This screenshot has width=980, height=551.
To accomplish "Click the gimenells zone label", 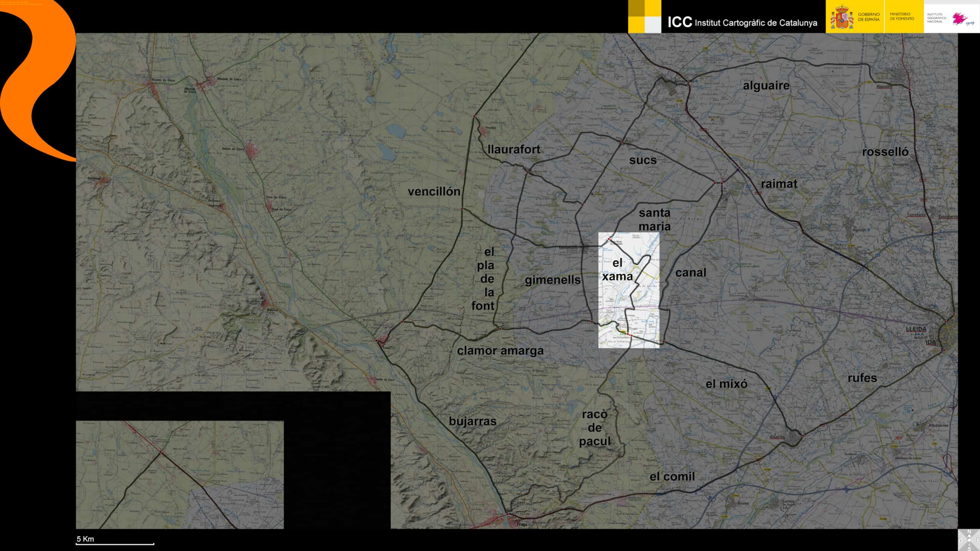I will 552,280.
